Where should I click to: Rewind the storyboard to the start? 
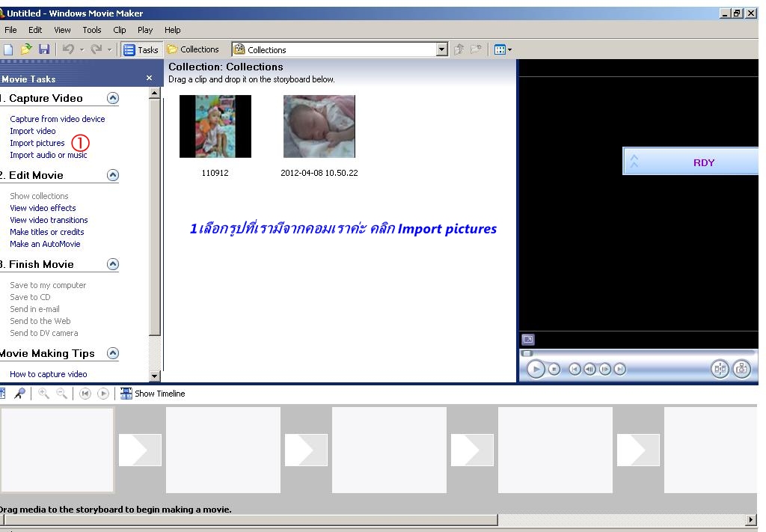(x=85, y=394)
